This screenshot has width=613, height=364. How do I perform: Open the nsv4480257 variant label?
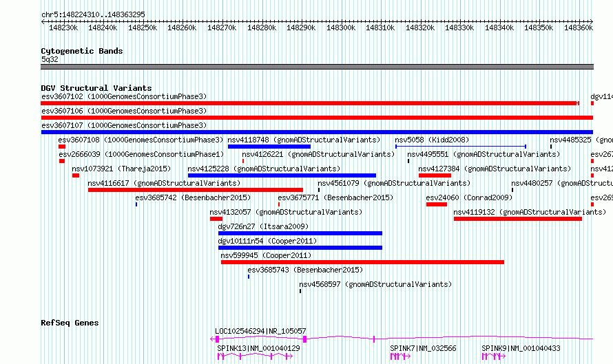coord(562,183)
